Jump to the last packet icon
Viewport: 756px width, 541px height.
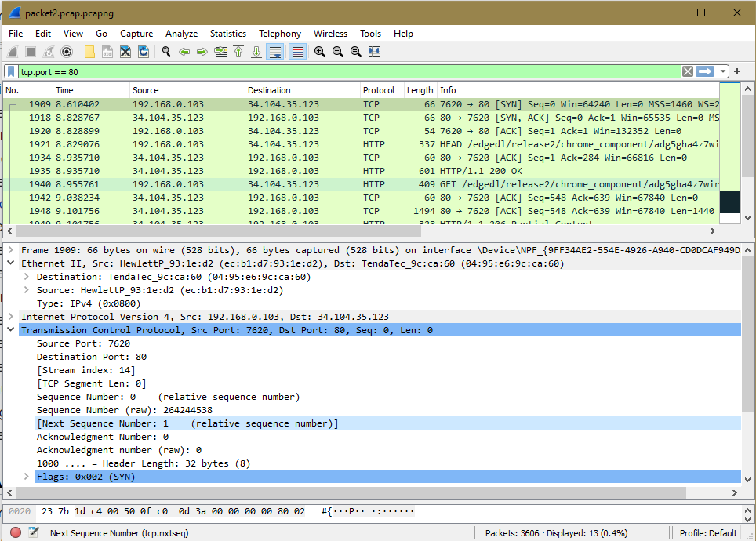pyautogui.click(x=256, y=52)
